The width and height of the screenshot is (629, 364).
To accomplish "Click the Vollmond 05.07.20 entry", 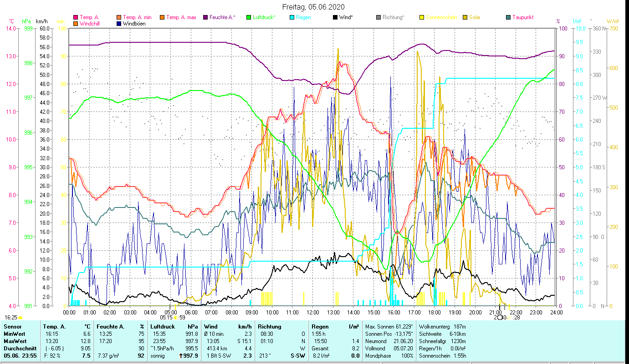I will pyautogui.click(x=389, y=349).
